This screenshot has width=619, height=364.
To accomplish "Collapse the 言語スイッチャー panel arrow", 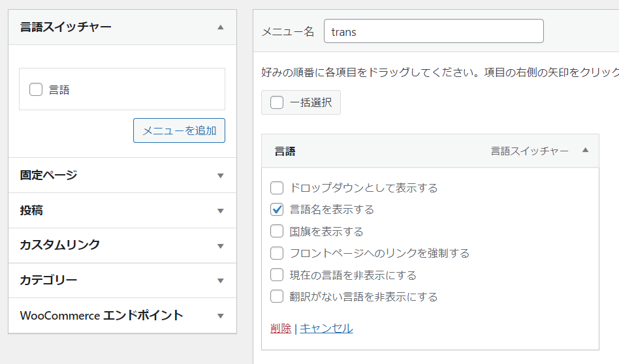I will [x=220, y=27].
